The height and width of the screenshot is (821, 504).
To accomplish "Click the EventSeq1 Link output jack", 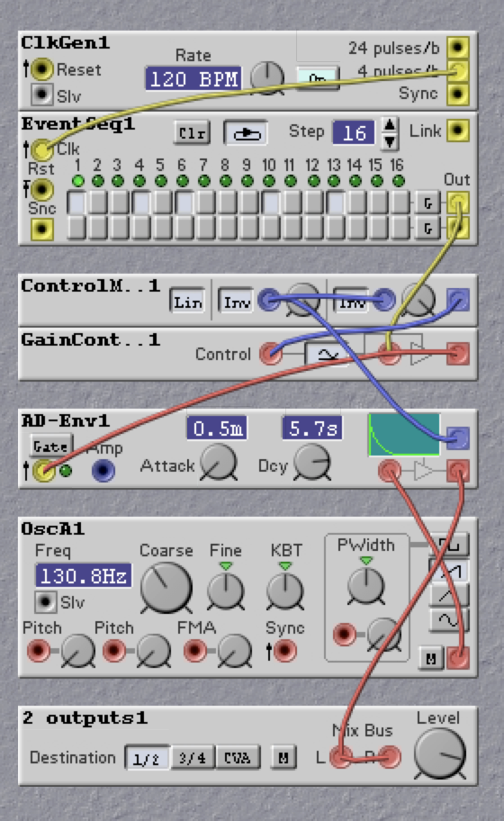I will (457, 131).
